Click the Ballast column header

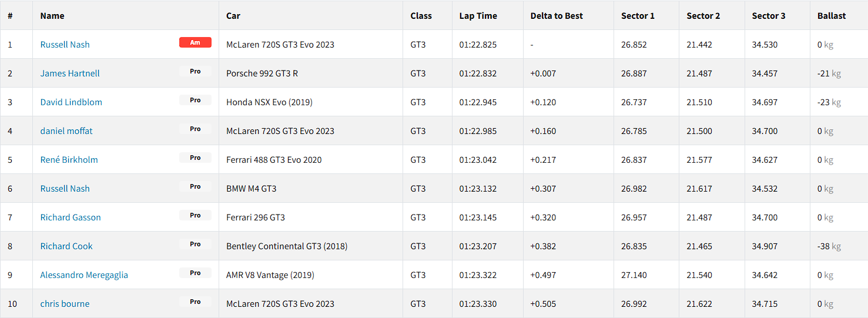pos(832,16)
